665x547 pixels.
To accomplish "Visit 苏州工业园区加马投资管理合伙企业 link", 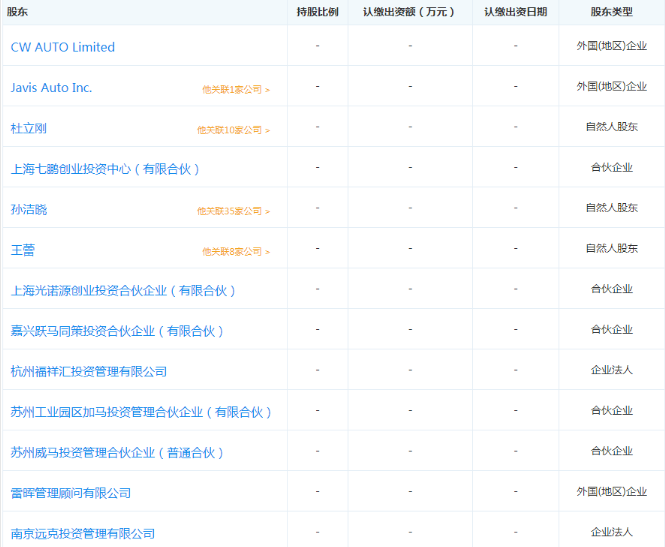I will coord(141,412).
